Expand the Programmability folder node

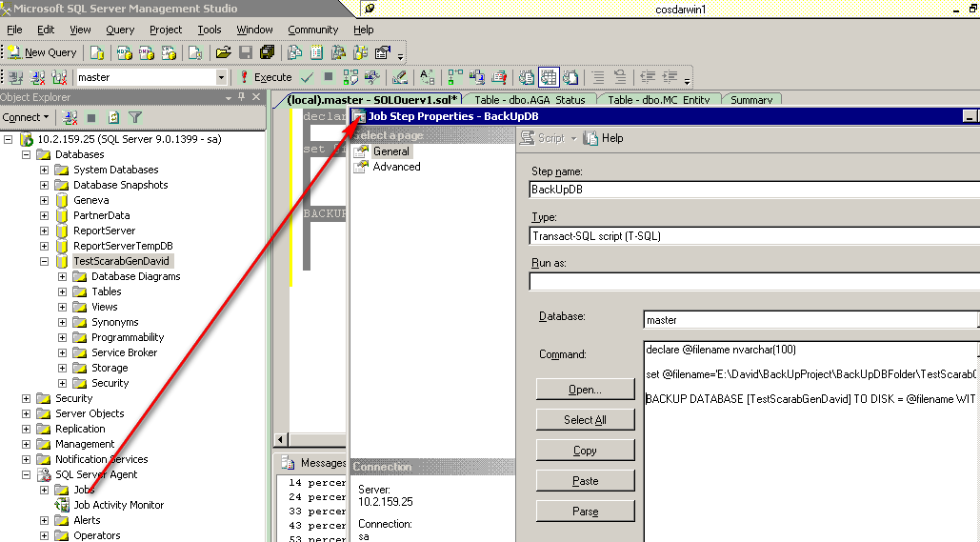[63, 337]
